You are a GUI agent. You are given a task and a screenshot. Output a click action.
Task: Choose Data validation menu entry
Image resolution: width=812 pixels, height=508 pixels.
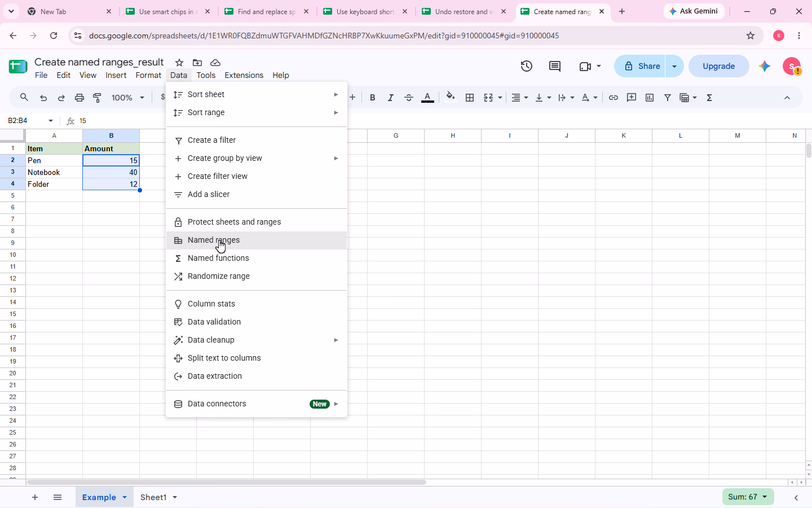[257, 322]
